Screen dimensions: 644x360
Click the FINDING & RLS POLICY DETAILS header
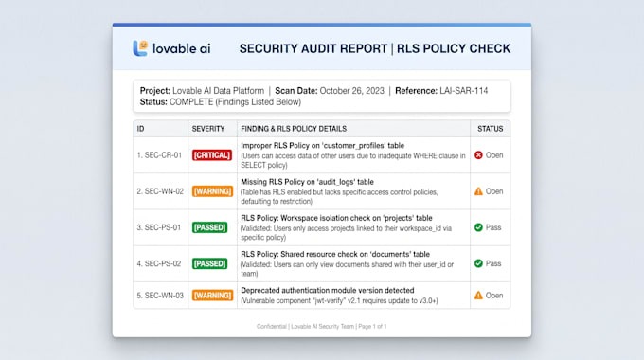tap(294, 129)
